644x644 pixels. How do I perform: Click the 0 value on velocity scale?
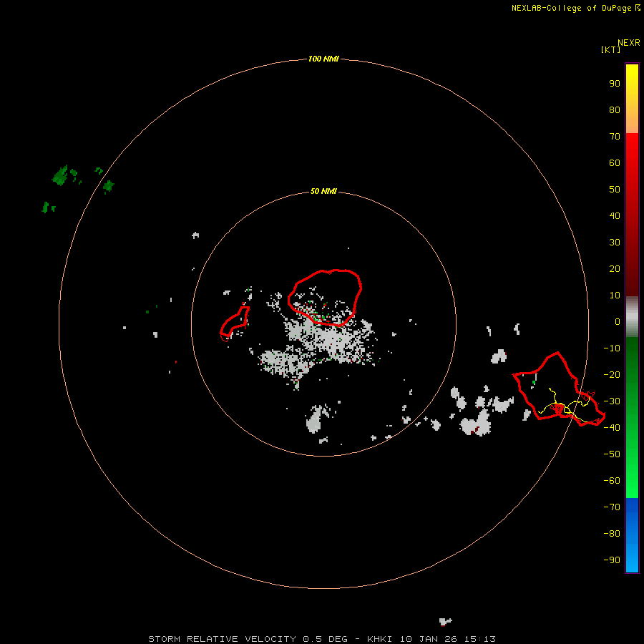click(x=618, y=322)
